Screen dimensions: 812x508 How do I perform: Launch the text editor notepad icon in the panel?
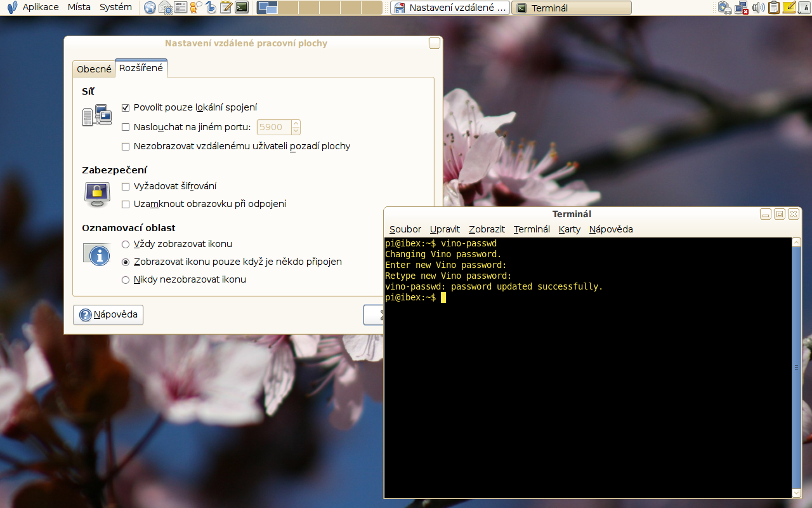pos(226,8)
